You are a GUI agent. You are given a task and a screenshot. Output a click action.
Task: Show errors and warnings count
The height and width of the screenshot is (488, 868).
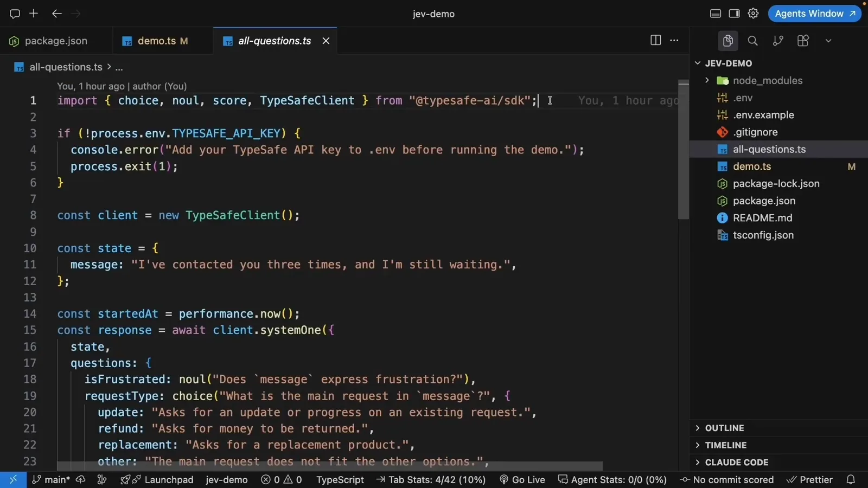[x=281, y=480]
